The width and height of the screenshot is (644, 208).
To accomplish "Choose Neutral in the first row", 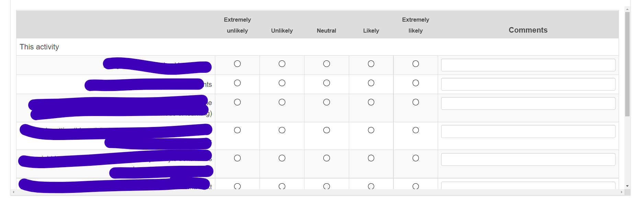I will tap(326, 64).
